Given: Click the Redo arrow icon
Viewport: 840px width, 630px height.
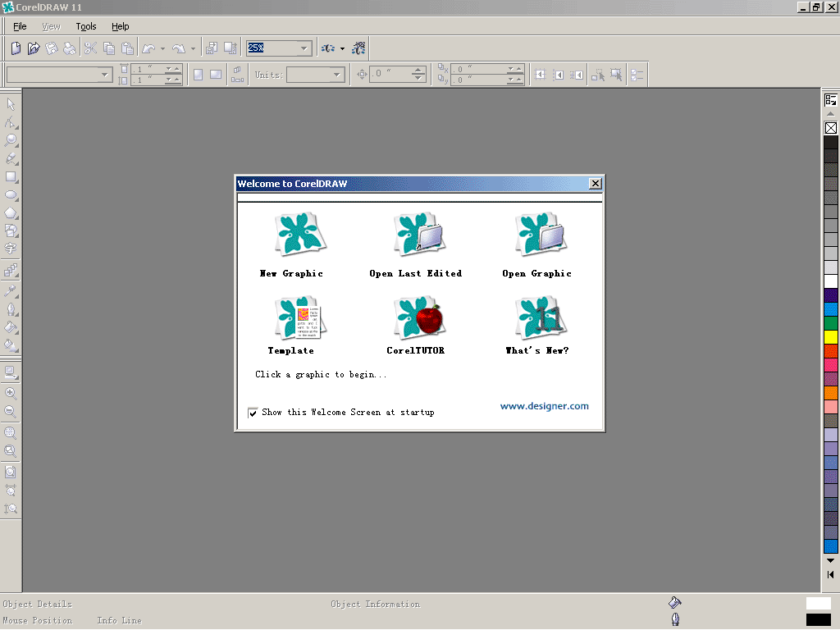Looking at the screenshot, I should [x=179, y=48].
